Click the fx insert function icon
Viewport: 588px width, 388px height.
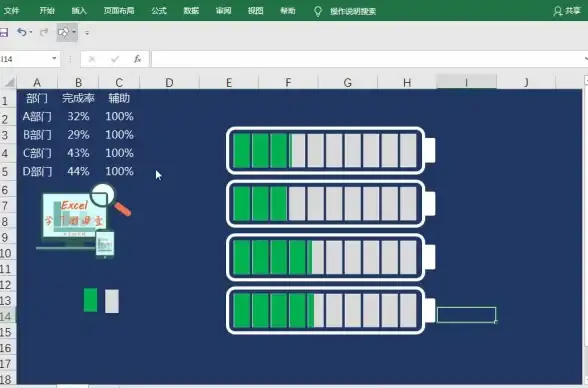pos(138,59)
